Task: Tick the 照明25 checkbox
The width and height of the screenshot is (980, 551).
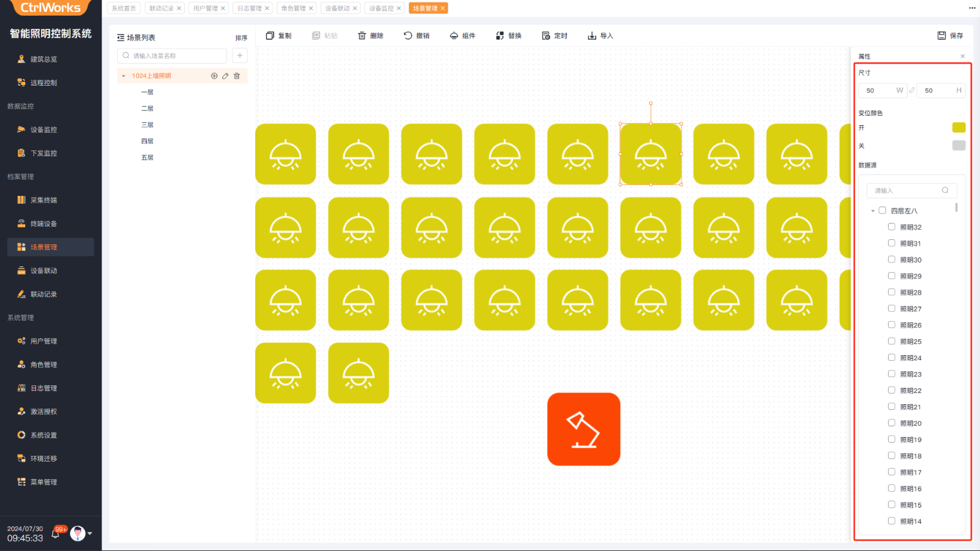Action: (x=891, y=341)
